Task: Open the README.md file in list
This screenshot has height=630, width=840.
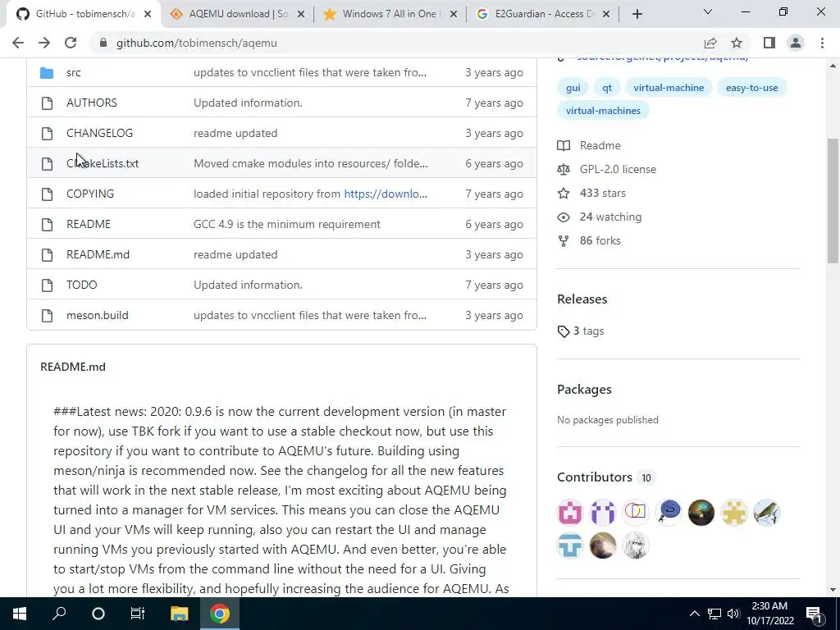Action: [98, 254]
